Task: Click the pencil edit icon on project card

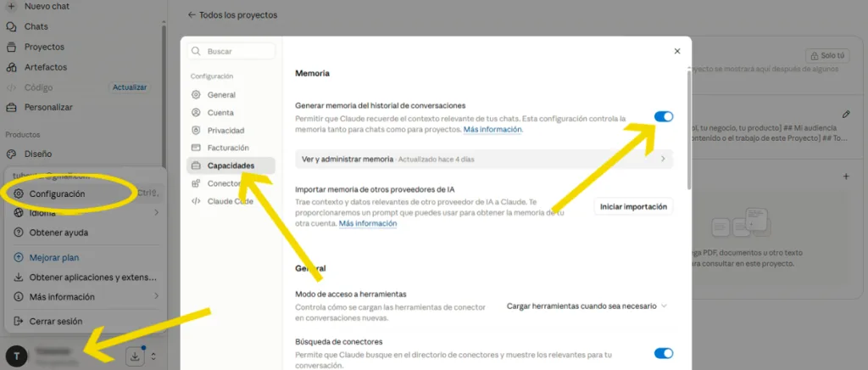Action: [845, 114]
